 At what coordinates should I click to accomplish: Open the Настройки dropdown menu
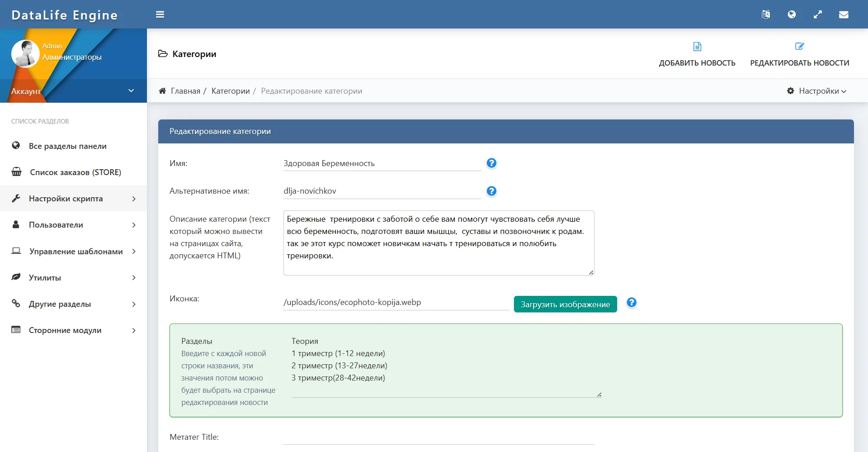tap(817, 91)
